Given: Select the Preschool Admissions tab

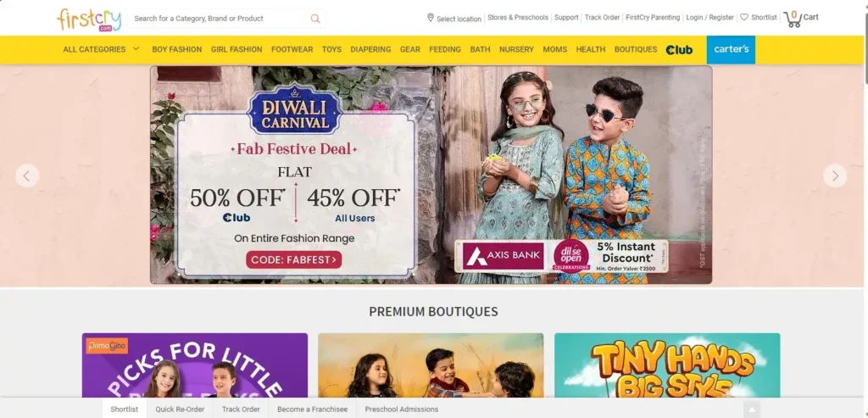Looking at the screenshot, I should 401,410.
